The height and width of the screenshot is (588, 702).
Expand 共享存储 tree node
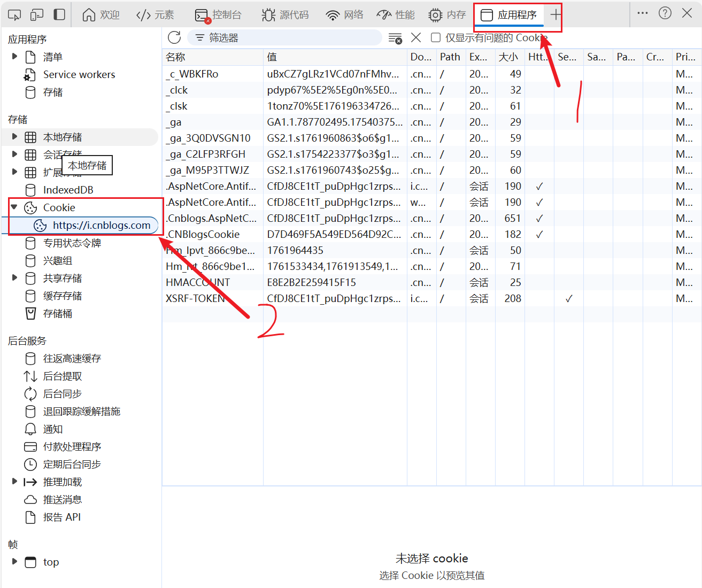14,277
